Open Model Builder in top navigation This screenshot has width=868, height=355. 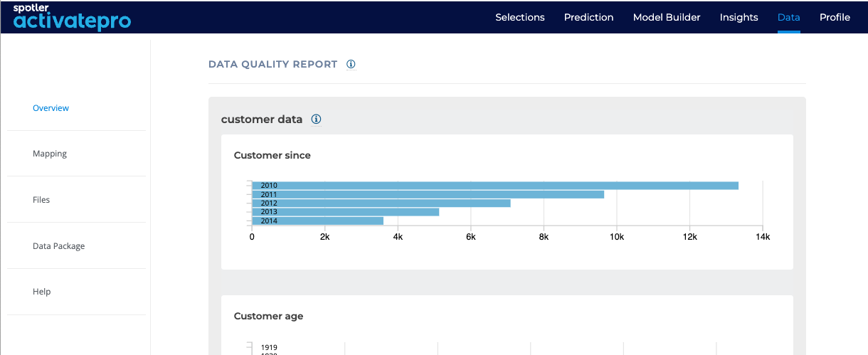point(667,17)
